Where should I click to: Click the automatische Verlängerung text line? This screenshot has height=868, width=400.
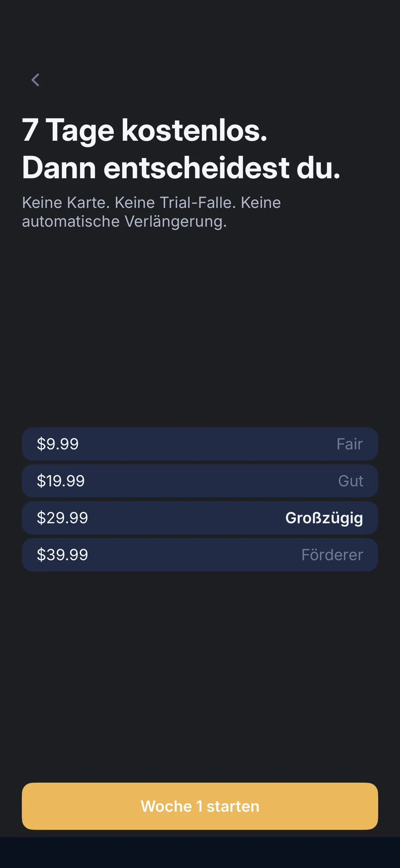(x=124, y=222)
